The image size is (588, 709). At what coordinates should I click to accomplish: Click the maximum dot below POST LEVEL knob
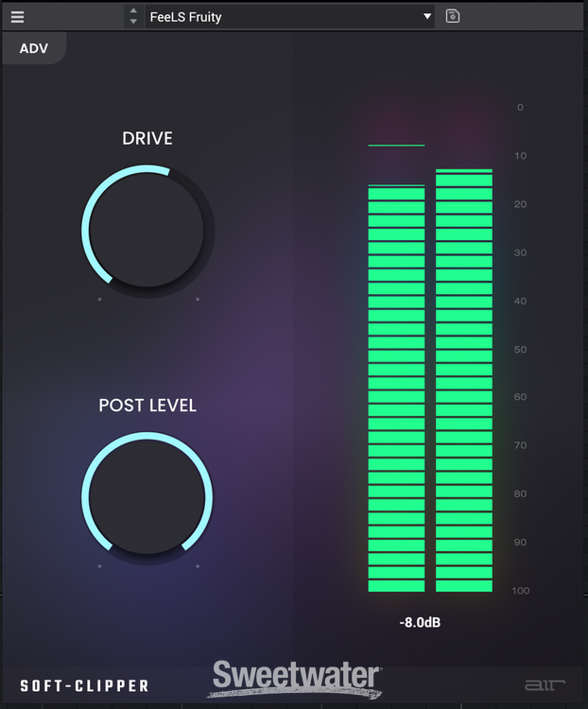point(198,566)
